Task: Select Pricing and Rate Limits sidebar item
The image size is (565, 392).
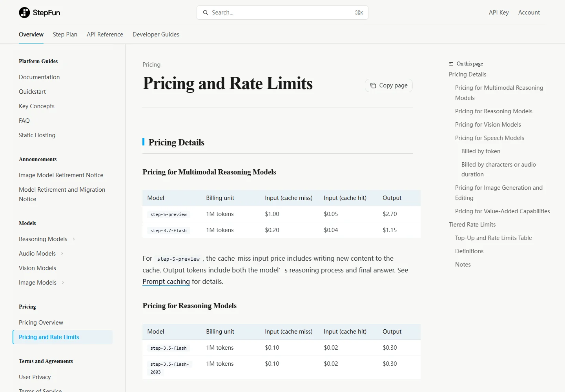Action: coord(63,337)
